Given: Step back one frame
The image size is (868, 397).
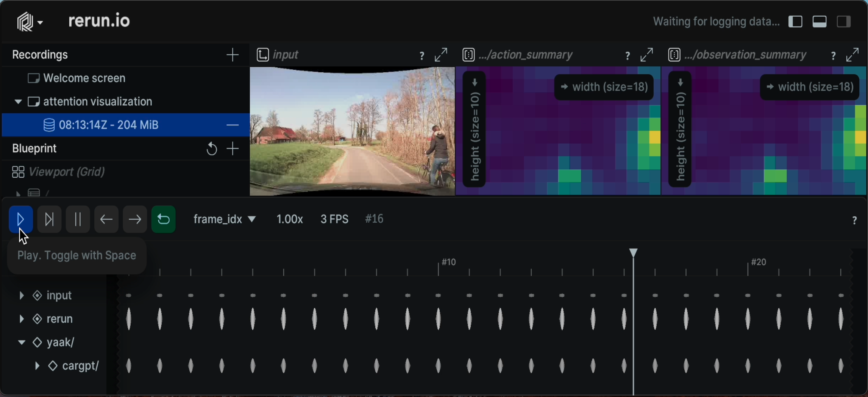Looking at the screenshot, I should coord(106,219).
